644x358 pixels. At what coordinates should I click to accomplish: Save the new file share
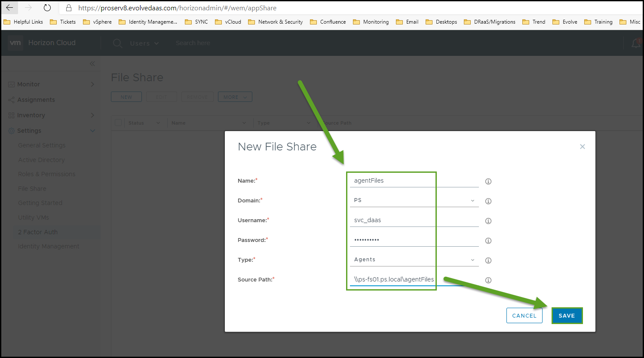566,315
